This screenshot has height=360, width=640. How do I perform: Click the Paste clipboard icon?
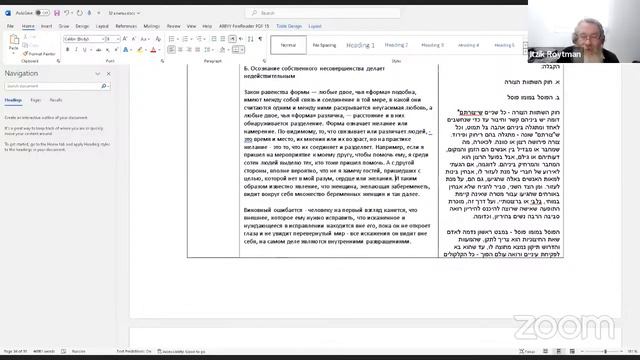tap(14, 40)
